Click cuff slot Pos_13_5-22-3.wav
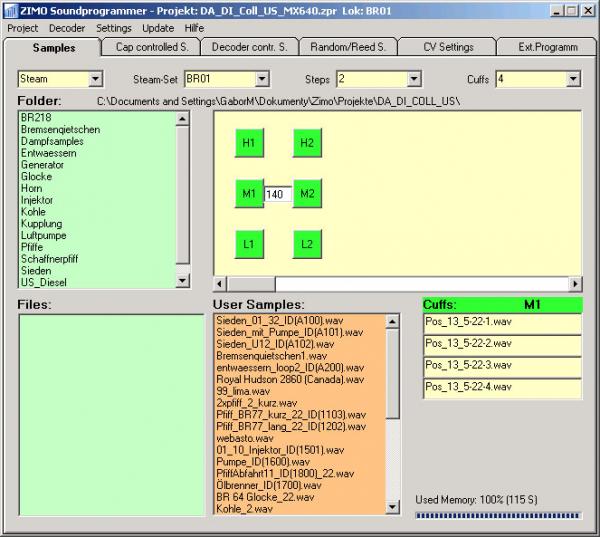 tap(502, 368)
